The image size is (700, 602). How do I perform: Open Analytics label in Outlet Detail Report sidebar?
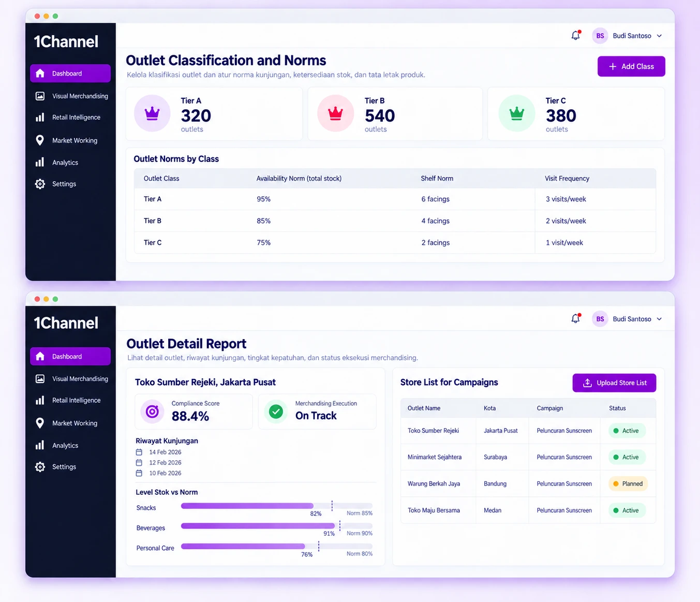pyautogui.click(x=65, y=446)
